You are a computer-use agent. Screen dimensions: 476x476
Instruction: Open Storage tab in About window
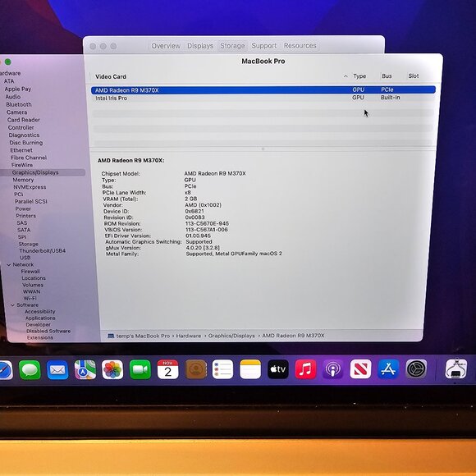[232, 45]
